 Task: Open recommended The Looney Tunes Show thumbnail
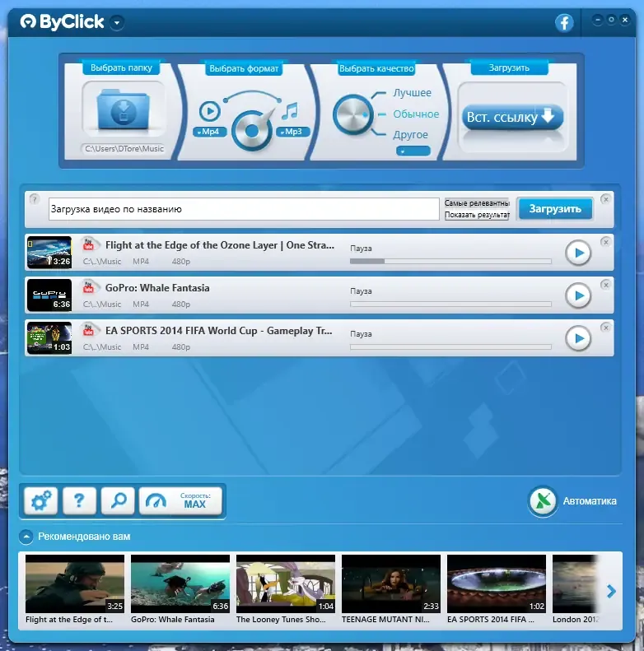click(x=286, y=584)
